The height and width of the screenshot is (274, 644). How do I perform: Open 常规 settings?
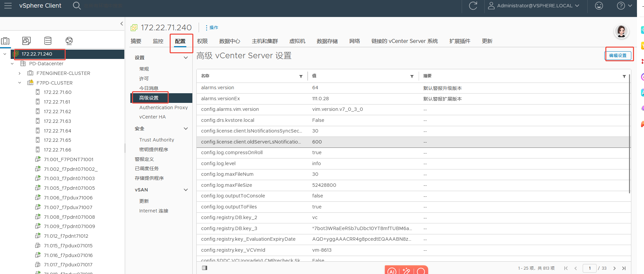[144, 69]
